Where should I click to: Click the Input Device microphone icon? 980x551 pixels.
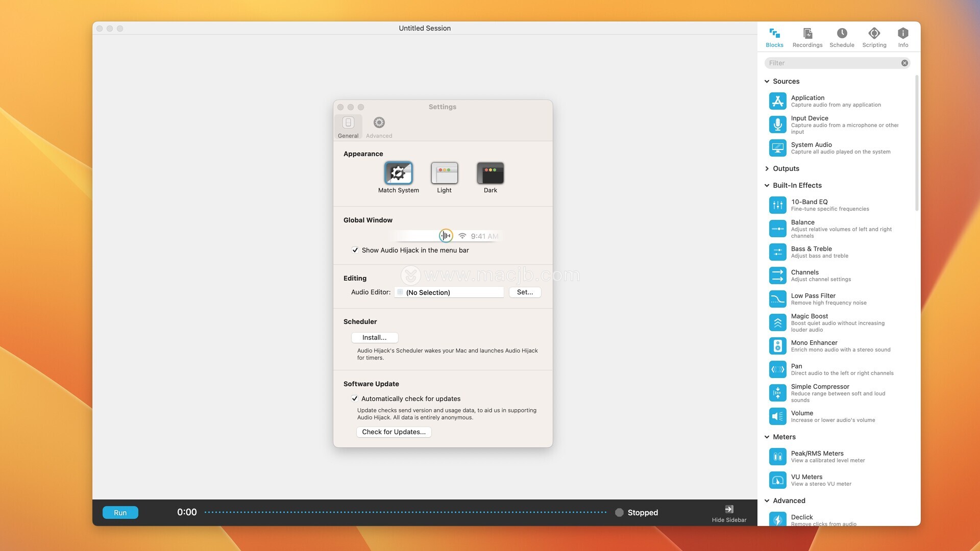tap(777, 124)
